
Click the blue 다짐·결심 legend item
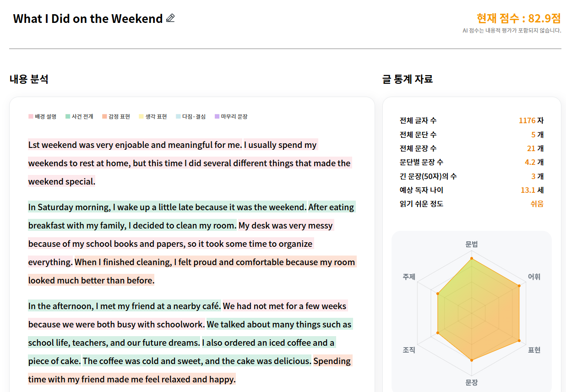coord(190,117)
